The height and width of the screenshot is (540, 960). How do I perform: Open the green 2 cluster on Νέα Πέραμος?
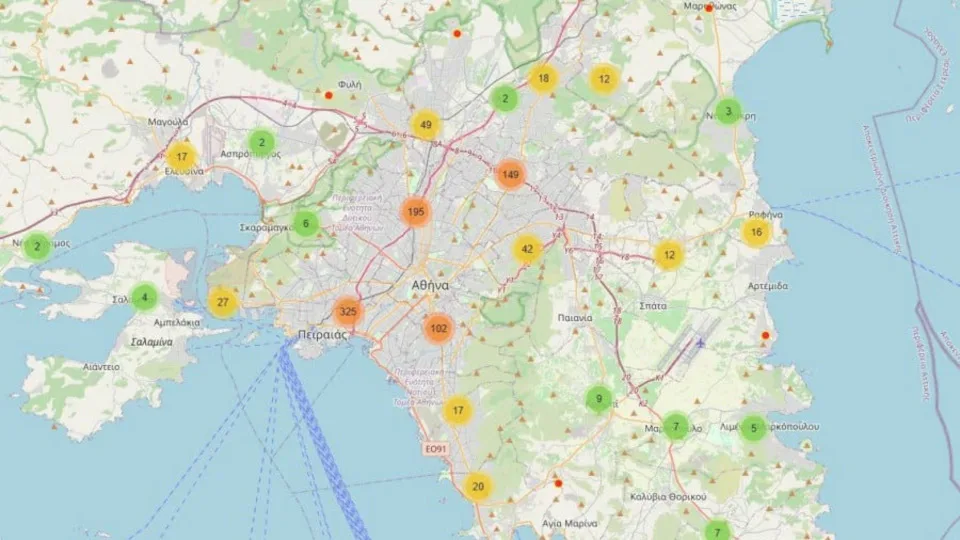37,246
